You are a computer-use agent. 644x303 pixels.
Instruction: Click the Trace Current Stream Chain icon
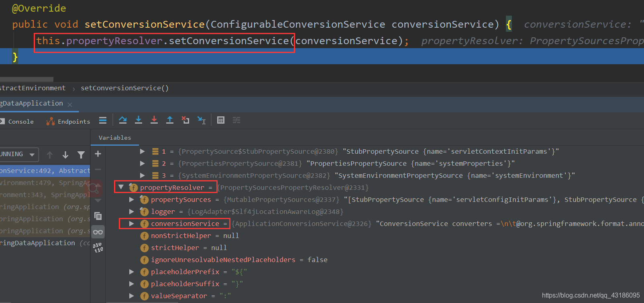coord(236,120)
